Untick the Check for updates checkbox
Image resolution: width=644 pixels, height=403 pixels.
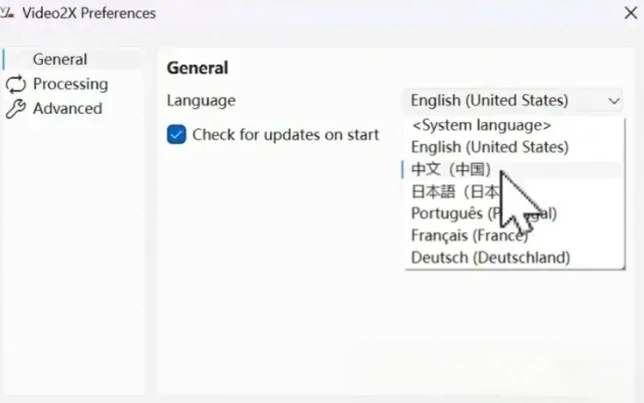(x=177, y=134)
